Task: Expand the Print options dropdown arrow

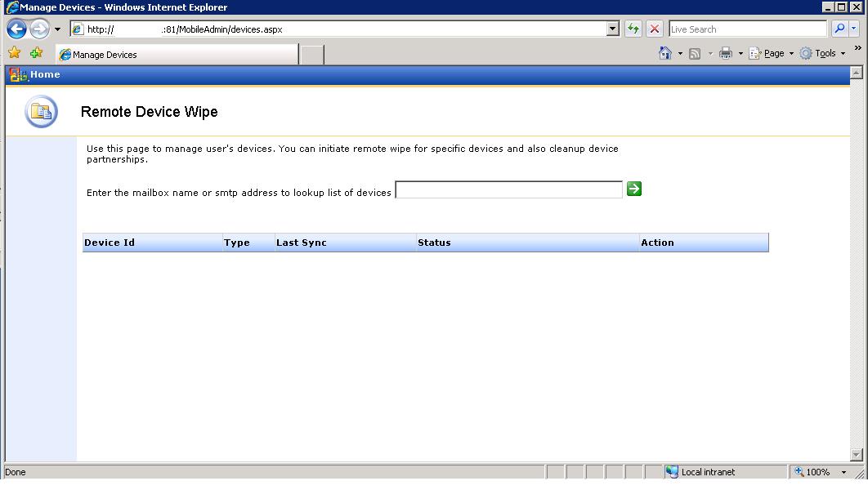Action: [x=740, y=54]
